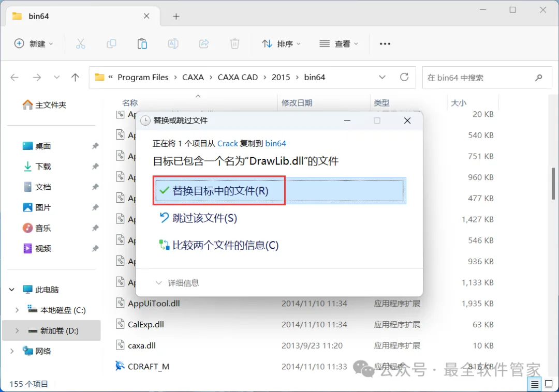Navigate to 2015 in breadcrumb

point(281,77)
